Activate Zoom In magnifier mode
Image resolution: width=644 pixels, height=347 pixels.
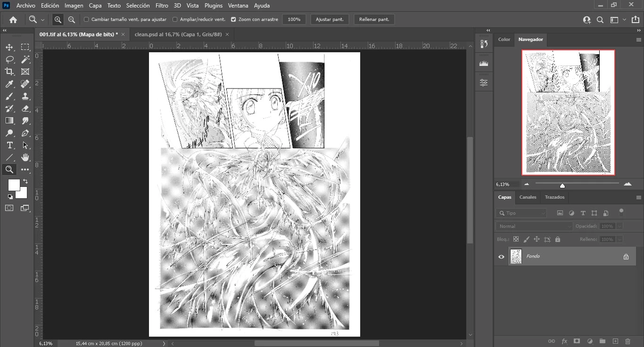point(58,20)
